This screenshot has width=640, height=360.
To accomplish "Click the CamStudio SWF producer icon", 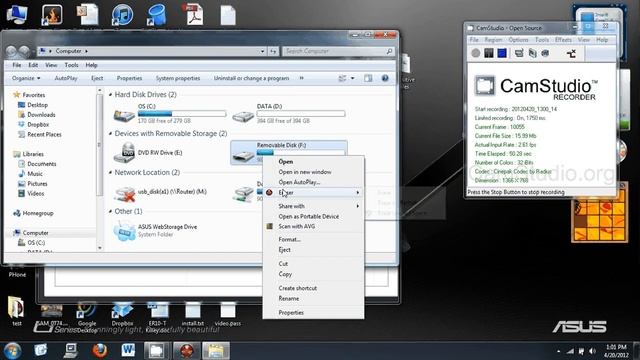I will coord(545,53).
